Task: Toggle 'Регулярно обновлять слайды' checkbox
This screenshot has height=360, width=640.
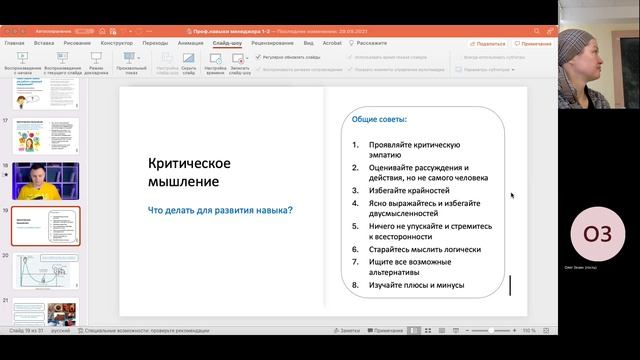Action: (x=258, y=57)
